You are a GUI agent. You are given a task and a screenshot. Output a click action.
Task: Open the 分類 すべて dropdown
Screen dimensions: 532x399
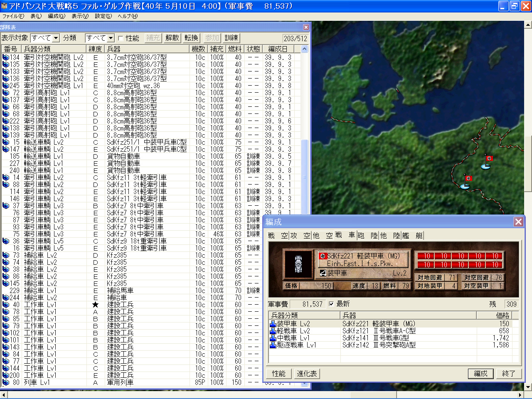[110, 37]
